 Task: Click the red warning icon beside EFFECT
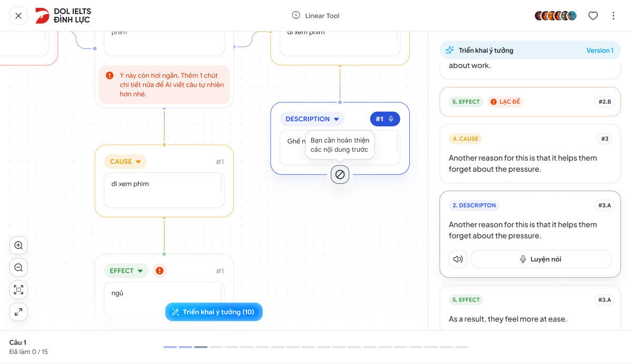pyautogui.click(x=160, y=271)
